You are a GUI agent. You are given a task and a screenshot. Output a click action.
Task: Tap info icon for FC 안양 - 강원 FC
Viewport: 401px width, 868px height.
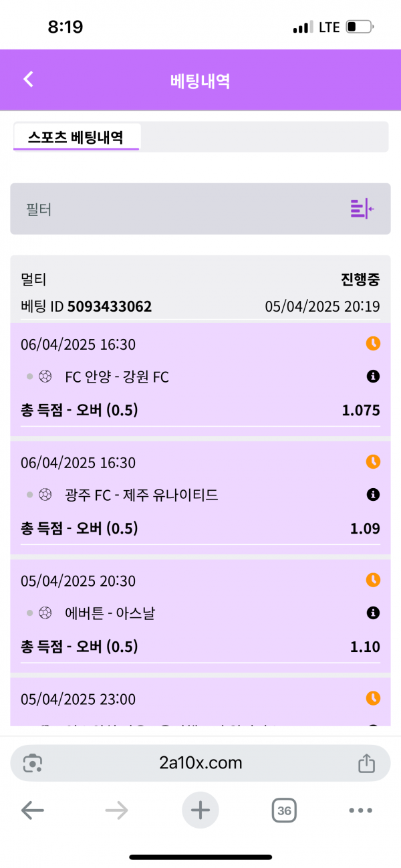pos(373,376)
